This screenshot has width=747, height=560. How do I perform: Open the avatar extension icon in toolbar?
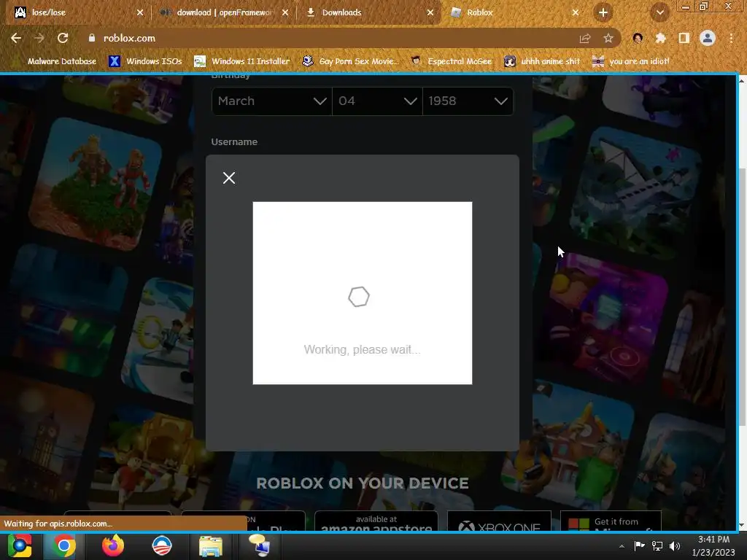coord(638,38)
